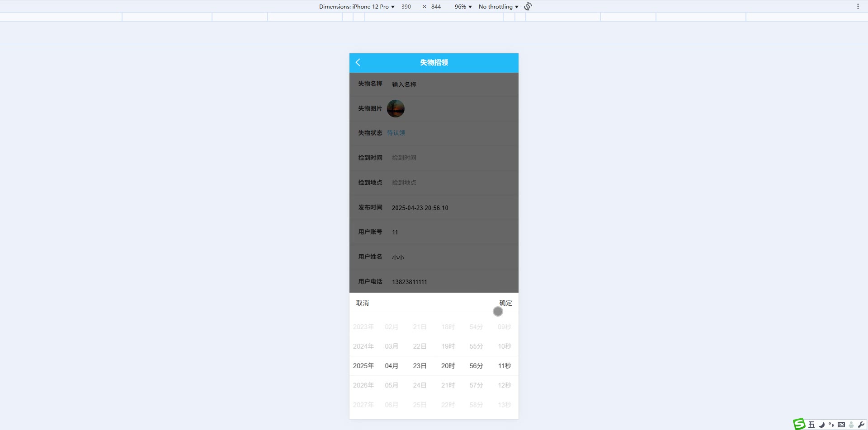Click the 发布时间 row label
This screenshot has width=868, height=430.
click(370, 207)
